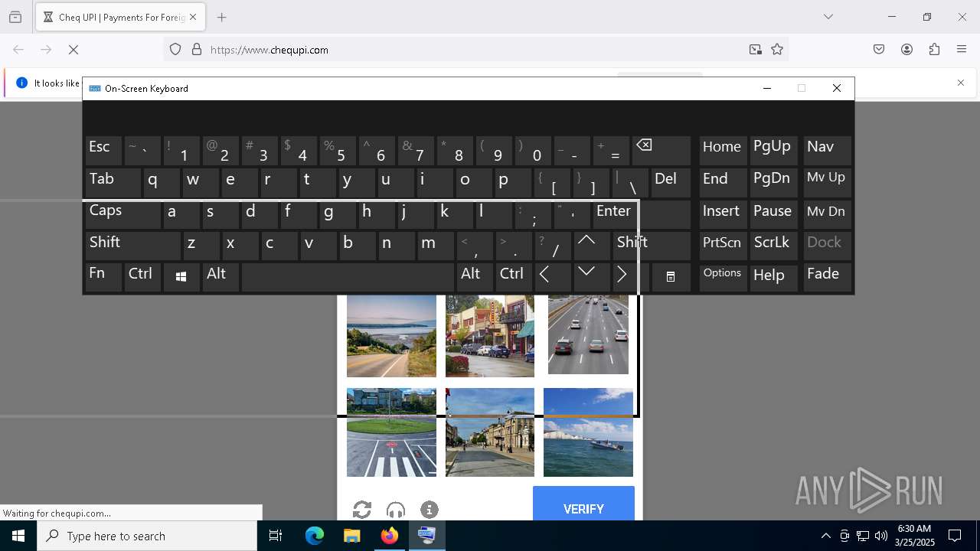980x551 pixels.
Task: Click the PgDn key
Action: click(x=773, y=182)
